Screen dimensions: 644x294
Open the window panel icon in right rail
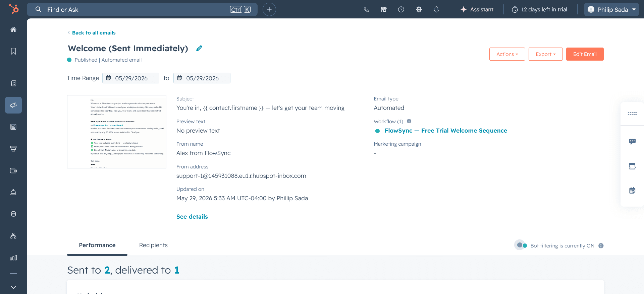point(632,166)
